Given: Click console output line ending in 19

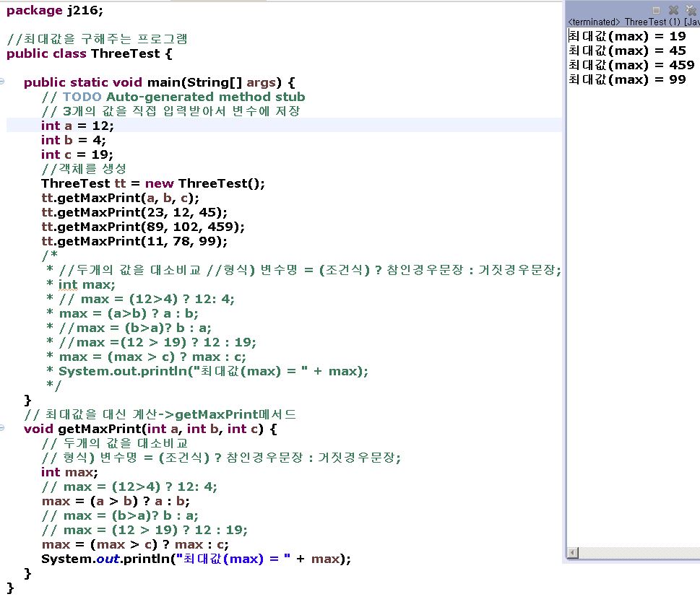Looking at the screenshot, I should [x=627, y=36].
